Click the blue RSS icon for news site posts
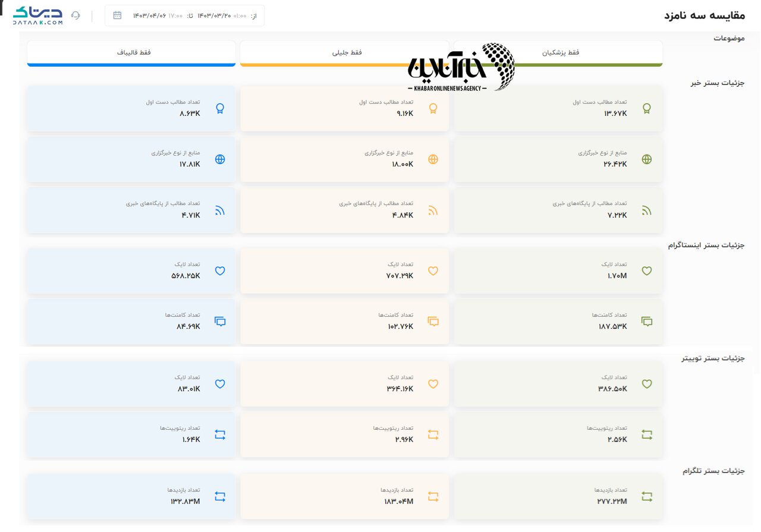 coord(220,210)
